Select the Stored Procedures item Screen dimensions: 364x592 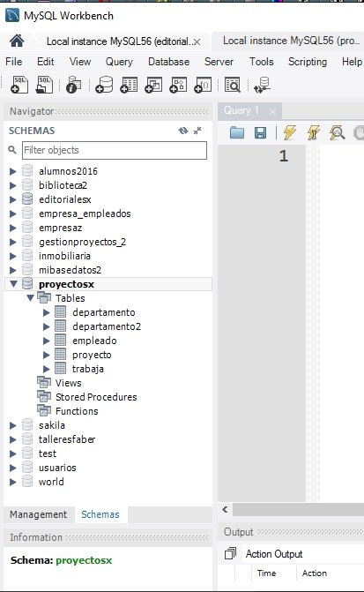96,397
